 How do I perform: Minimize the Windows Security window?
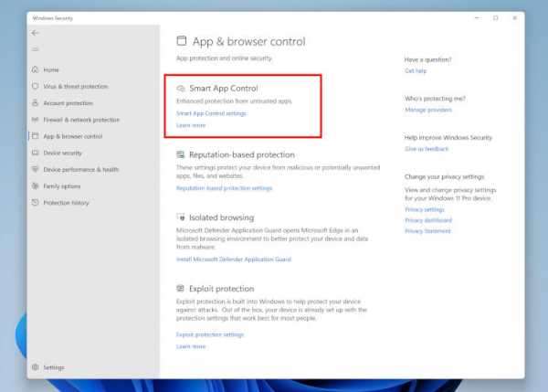[478, 18]
